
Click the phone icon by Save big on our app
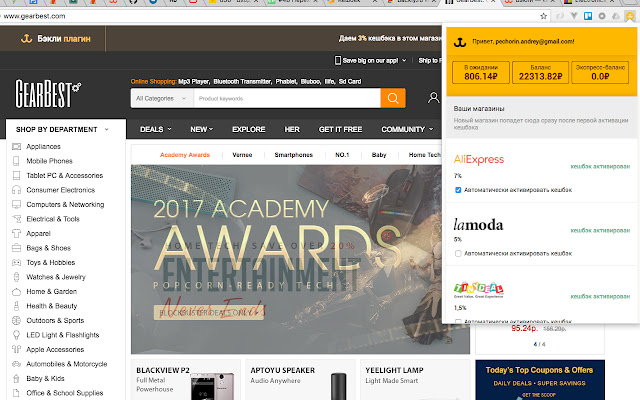point(338,60)
